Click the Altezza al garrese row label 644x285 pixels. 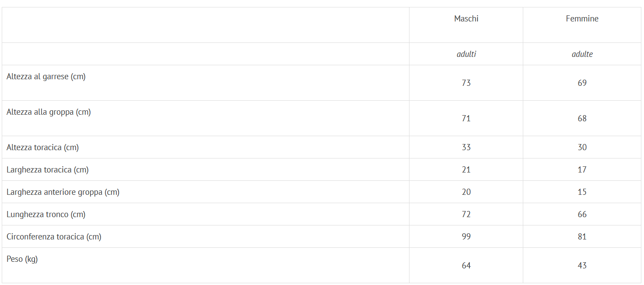[x=46, y=77]
